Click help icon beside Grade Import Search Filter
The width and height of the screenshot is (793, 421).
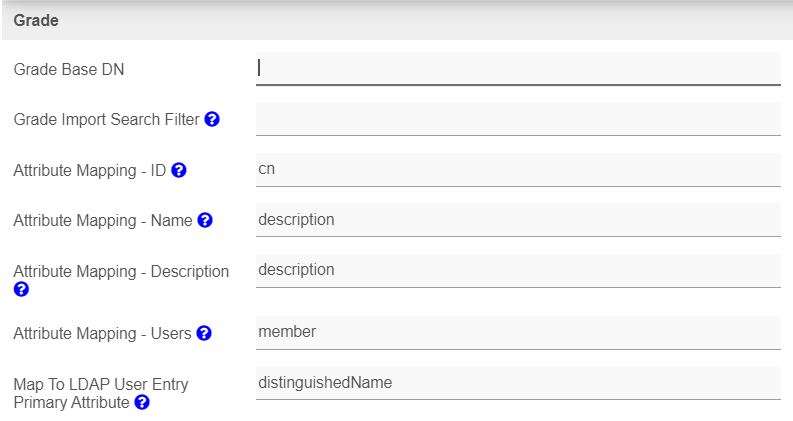[x=212, y=119]
